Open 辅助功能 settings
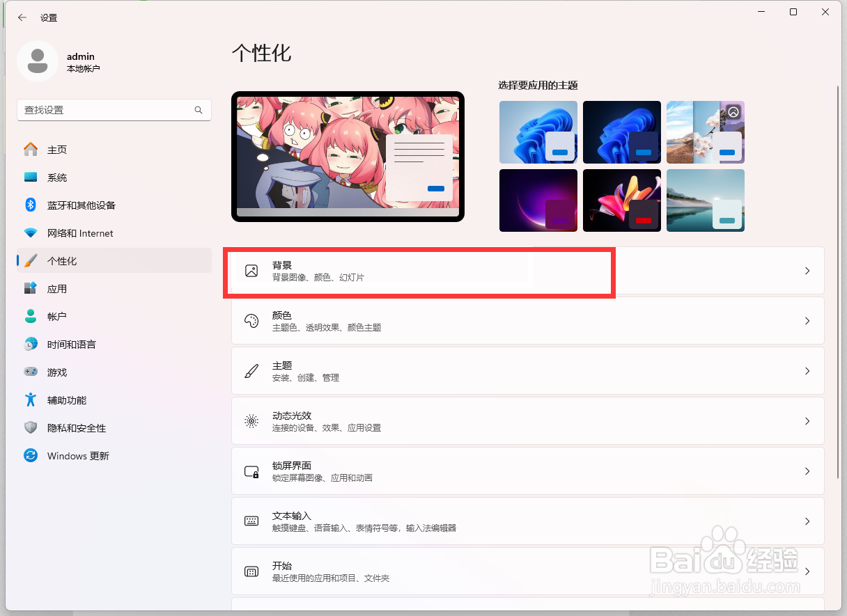 tap(114, 400)
